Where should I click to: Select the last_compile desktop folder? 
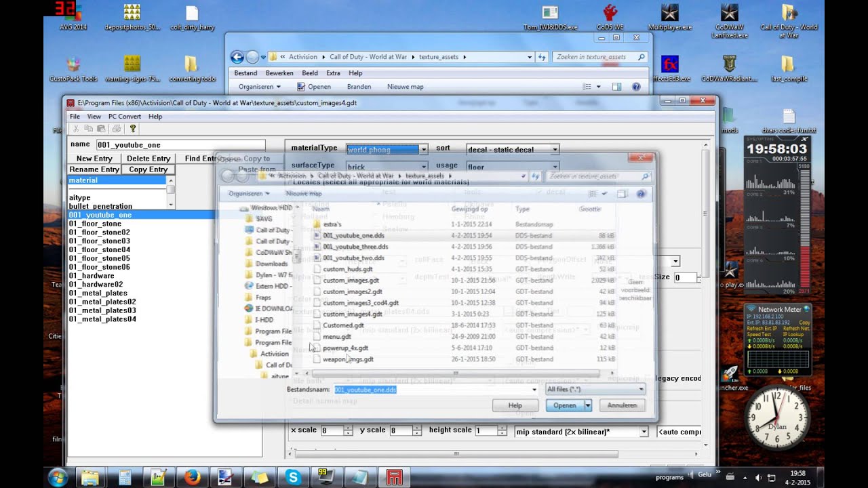pyautogui.click(x=789, y=68)
